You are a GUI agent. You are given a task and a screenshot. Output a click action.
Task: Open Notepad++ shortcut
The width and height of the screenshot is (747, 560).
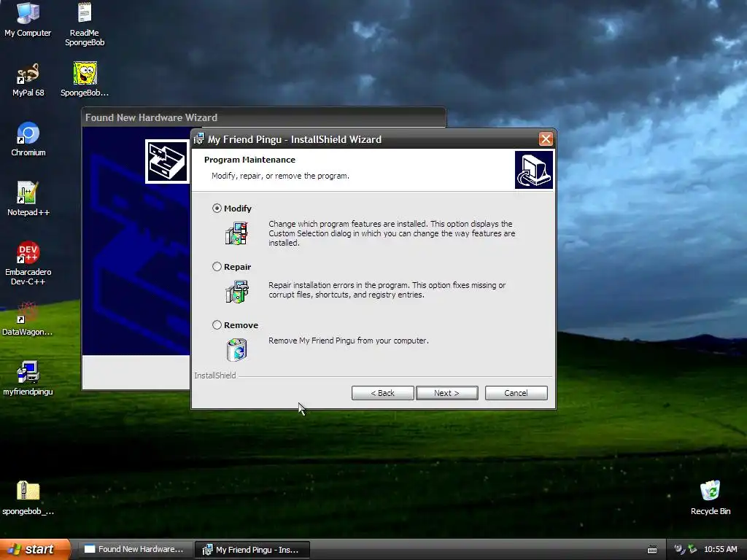coord(28,198)
